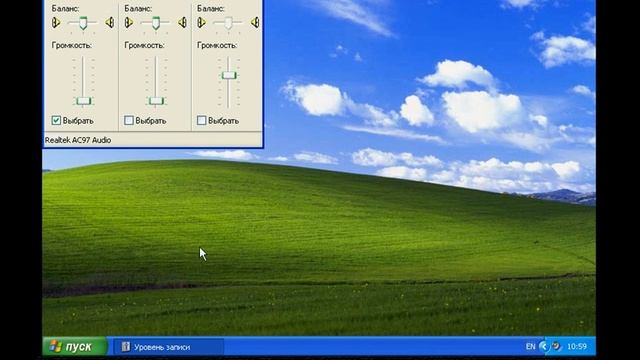The image size is (640, 360).
Task: Tick Выбрать under the raised volume slider
Action: 202,120
